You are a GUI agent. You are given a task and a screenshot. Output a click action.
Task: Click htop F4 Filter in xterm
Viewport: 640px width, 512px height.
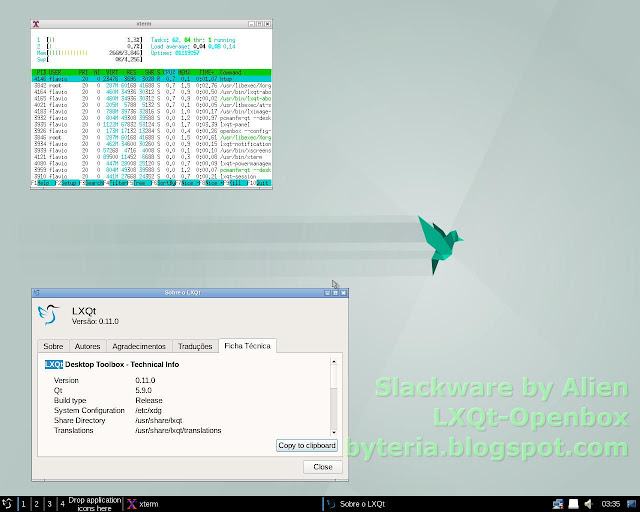tap(116, 183)
